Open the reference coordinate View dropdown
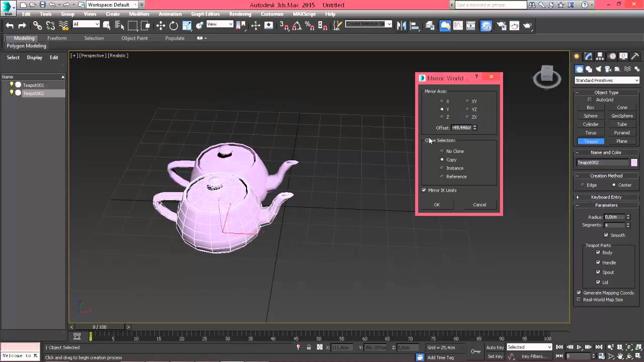 click(220, 24)
